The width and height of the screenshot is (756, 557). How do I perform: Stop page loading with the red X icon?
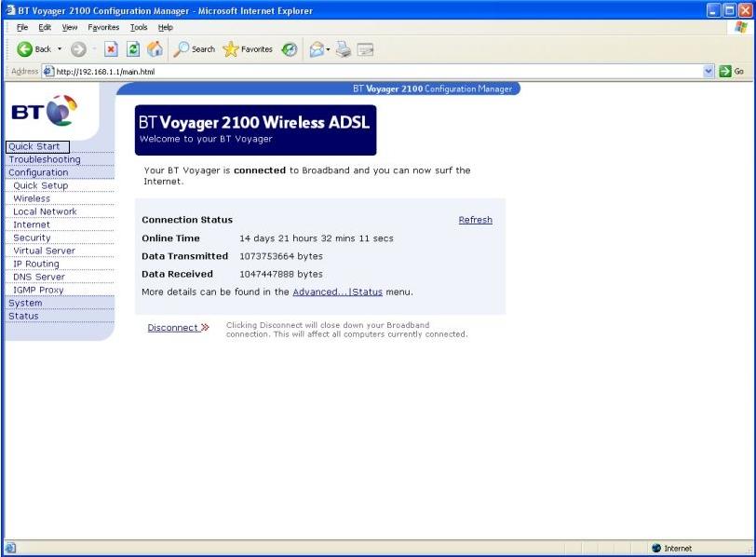111,49
